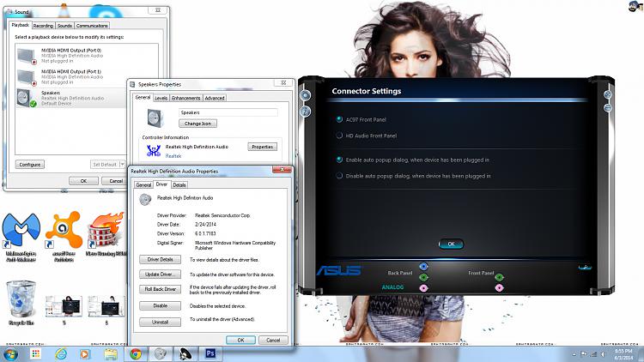Viewport: 644px width, 362px height.
Task: Open the desktop screenshot file labeled 5
Action: click(64, 310)
